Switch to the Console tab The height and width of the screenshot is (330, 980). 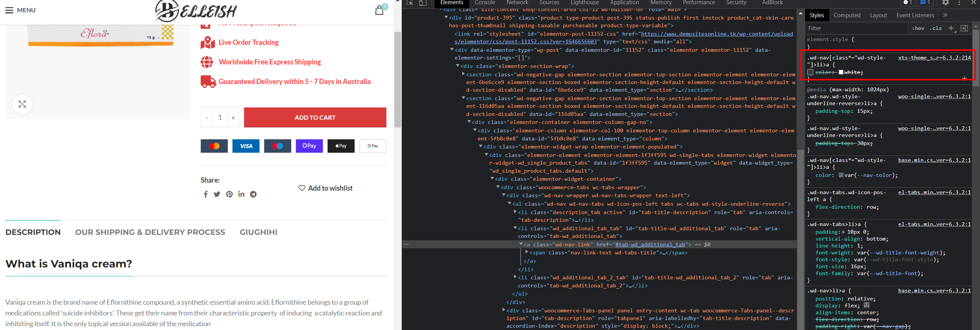pos(485,3)
